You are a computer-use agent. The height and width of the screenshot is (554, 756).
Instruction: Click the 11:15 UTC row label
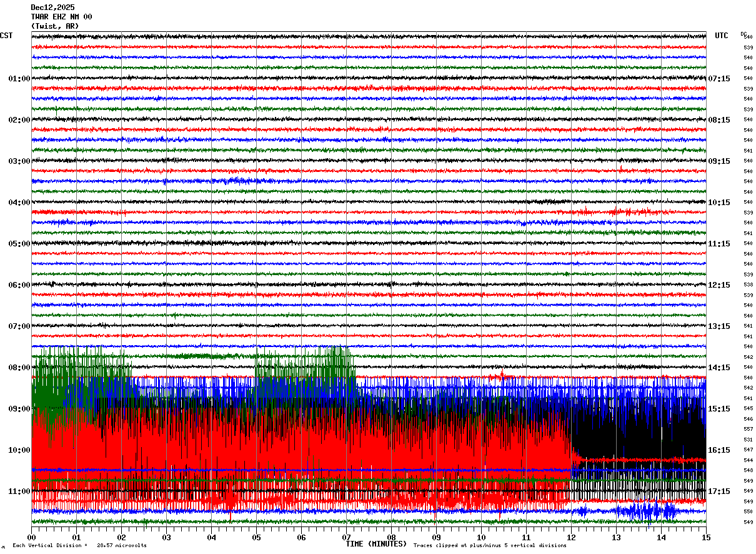719,244
